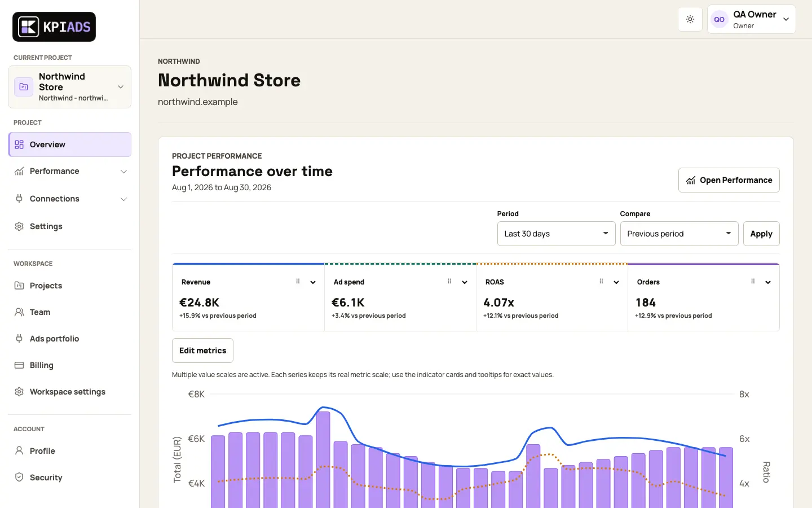This screenshot has height=508, width=812.
Task: Click the Ad spend card drag handle
Action: tap(449, 281)
